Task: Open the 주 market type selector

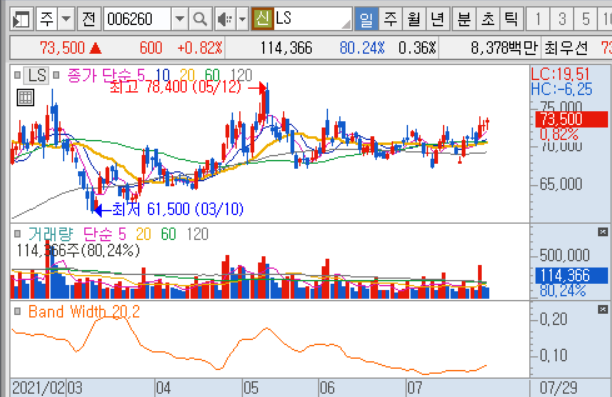Action: [46, 19]
